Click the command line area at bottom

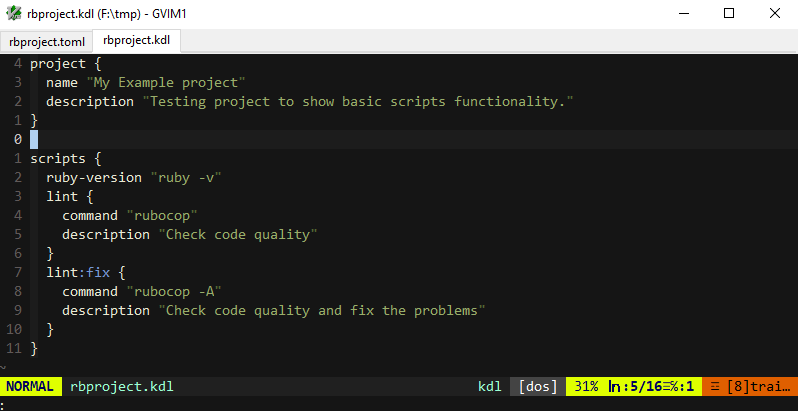pos(400,403)
